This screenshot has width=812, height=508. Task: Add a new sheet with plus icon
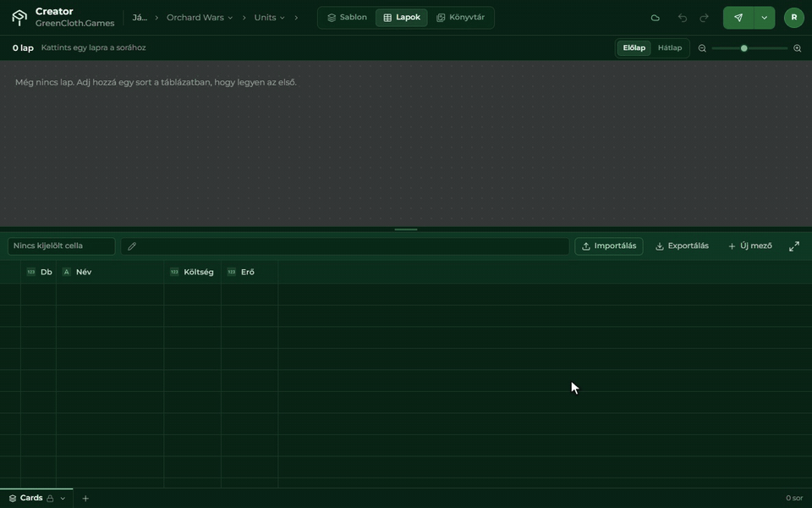click(85, 498)
